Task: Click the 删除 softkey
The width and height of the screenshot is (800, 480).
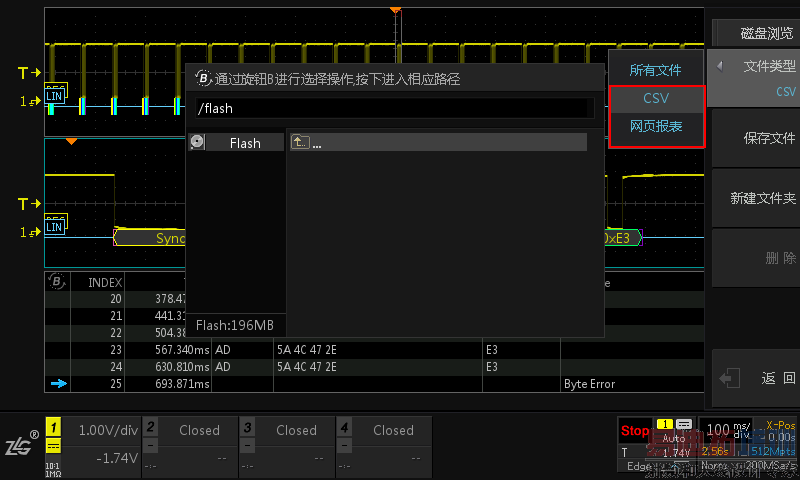Action: 756,258
